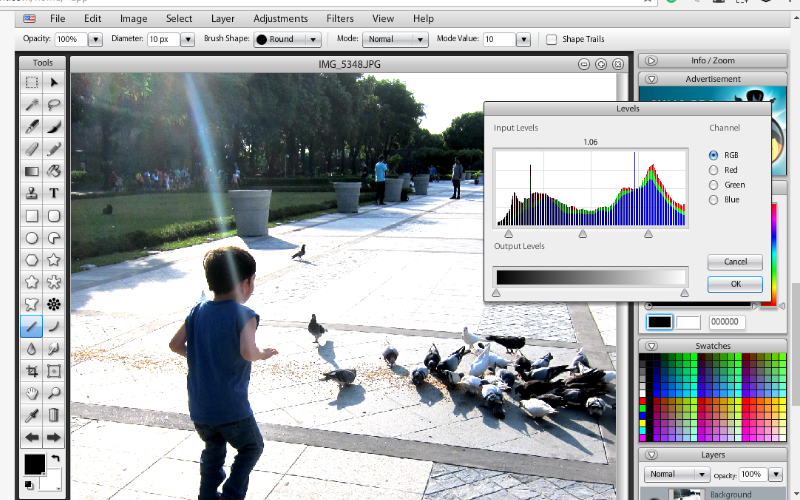Open the Layers opacity dropdown arrow
Viewport: 800px width, 500px height.
pos(776,474)
